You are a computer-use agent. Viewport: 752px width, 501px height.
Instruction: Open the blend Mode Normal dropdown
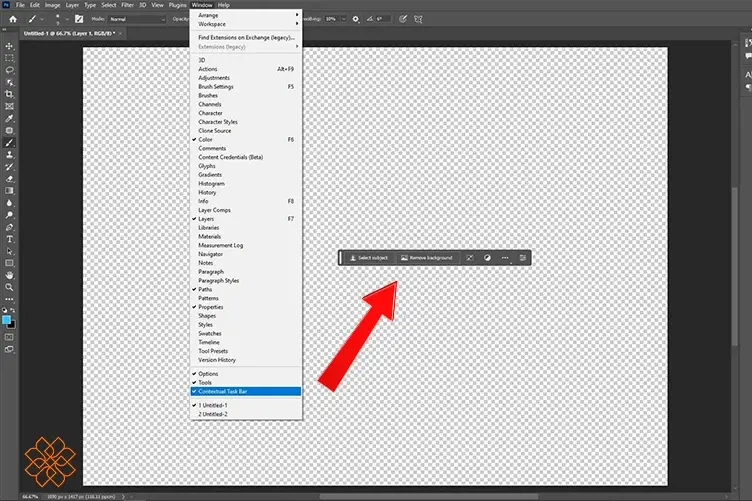coord(137,19)
